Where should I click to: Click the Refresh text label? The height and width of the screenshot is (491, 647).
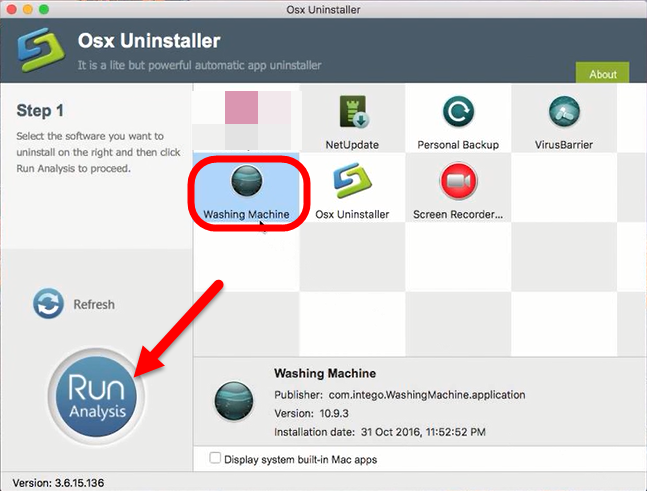[x=94, y=304]
